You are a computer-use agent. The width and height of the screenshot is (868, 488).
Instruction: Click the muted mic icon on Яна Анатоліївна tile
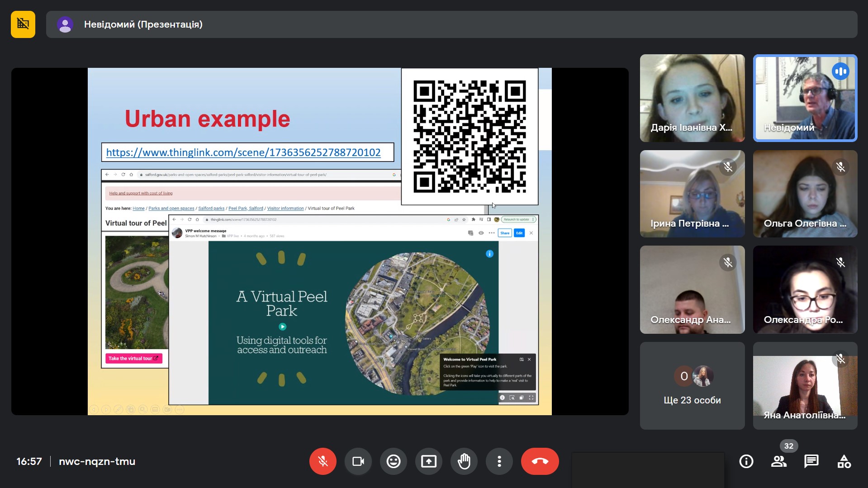click(840, 359)
